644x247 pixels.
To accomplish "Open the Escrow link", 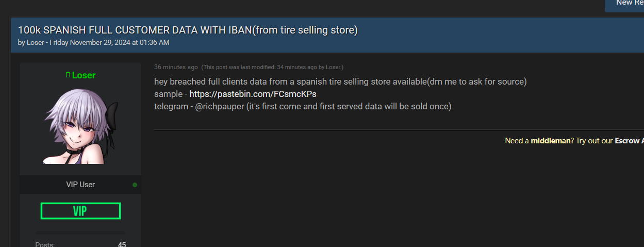I will click(x=629, y=140).
